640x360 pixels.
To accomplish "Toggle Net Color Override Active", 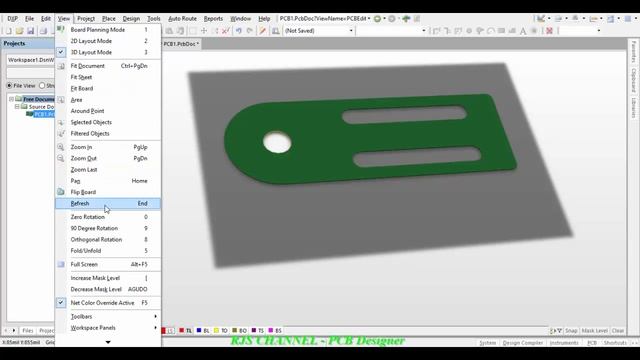I will (61, 303).
